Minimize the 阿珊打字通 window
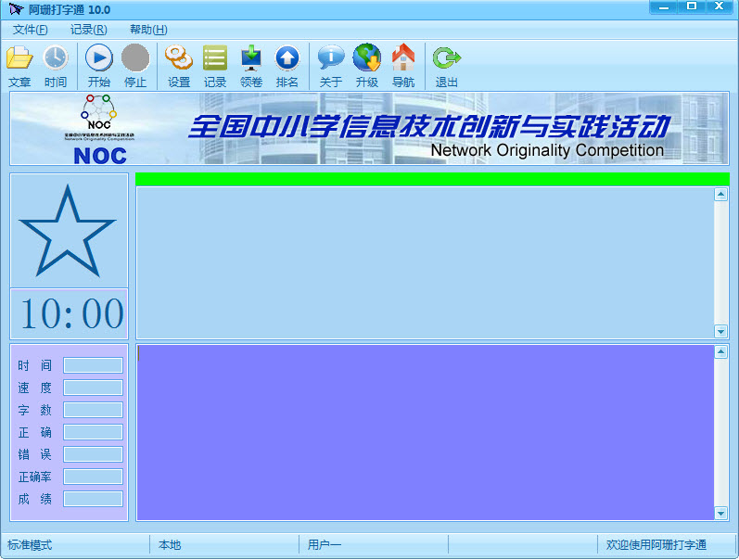This screenshot has width=739, height=560. [x=664, y=6]
